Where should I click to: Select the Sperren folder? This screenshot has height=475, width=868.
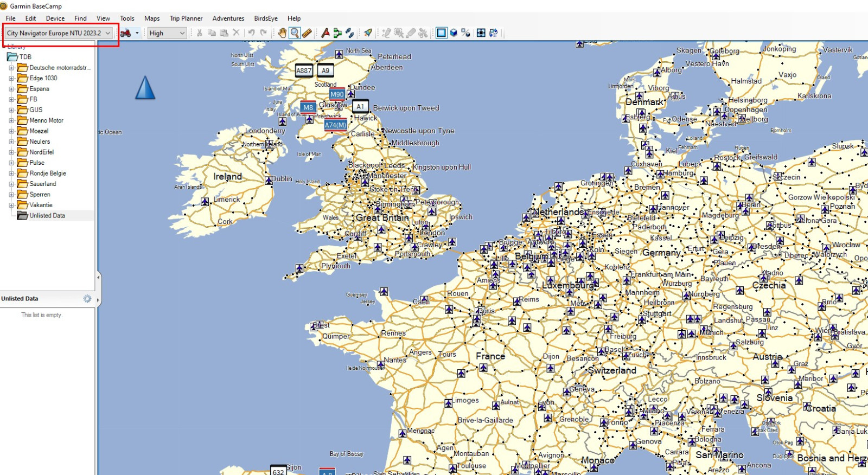[34, 195]
